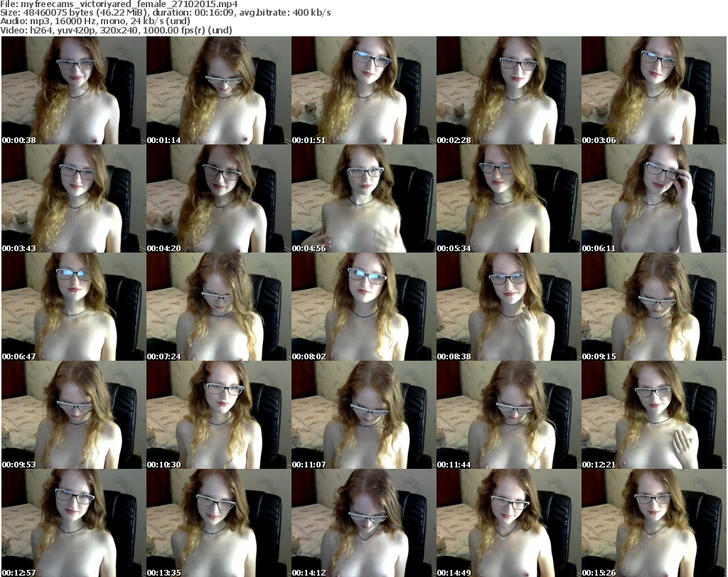Open the frame stamped 00:01:14
The width and height of the screenshot is (728, 577).
coord(219,90)
